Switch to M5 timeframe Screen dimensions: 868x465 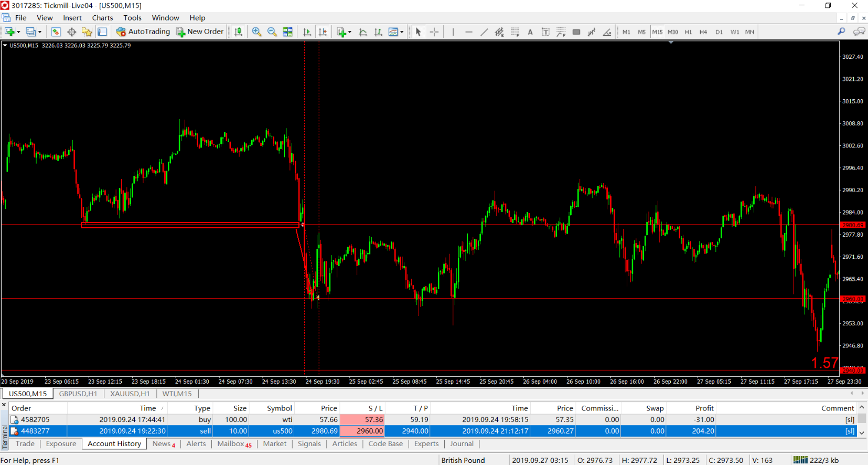click(x=641, y=32)
